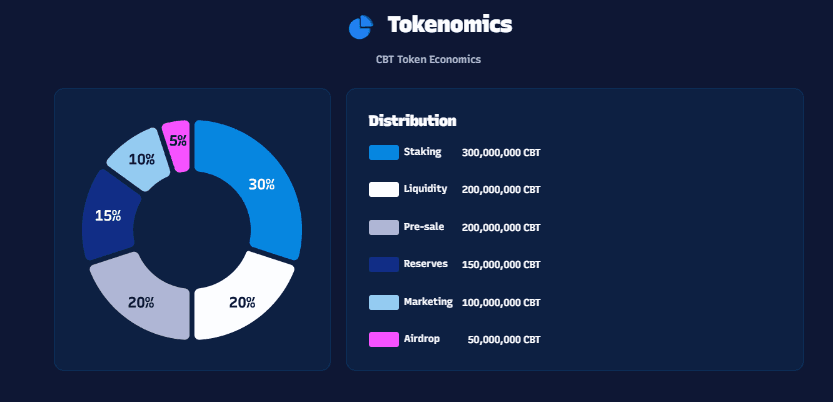The image size is (833, 402).
Task: Click the 50,000,000 CBT amount
Action: pos(504,340)
